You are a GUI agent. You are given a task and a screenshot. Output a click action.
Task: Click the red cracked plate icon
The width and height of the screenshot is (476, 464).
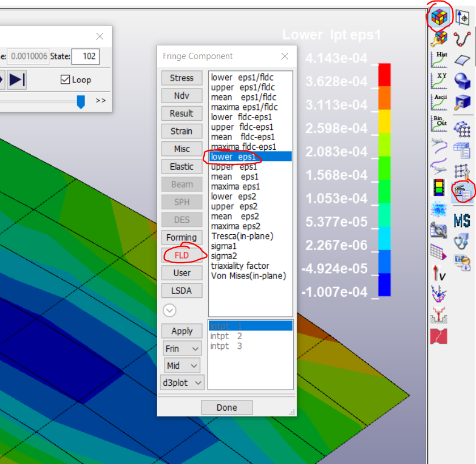pos(439,336)
